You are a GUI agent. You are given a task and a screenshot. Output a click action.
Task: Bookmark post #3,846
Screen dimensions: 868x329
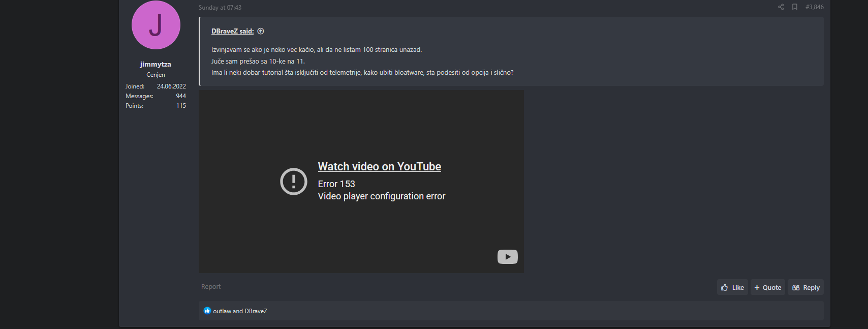click(x=795, y=7)
